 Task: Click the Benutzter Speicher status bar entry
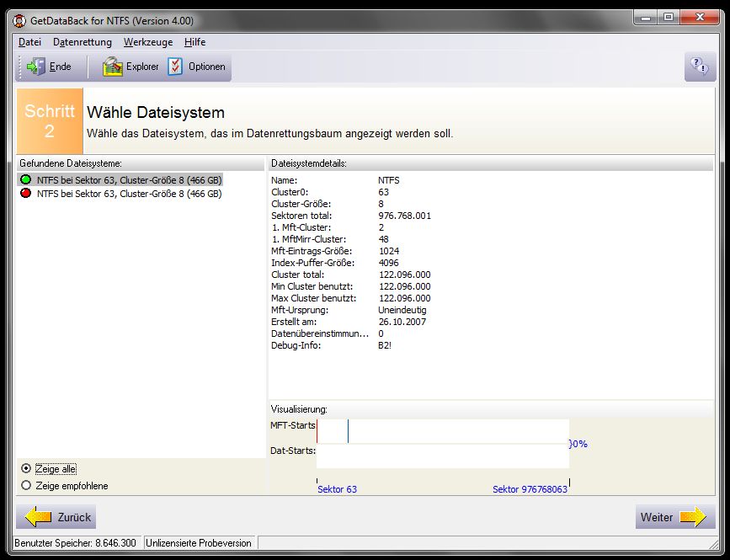click(x=76, y=543)
